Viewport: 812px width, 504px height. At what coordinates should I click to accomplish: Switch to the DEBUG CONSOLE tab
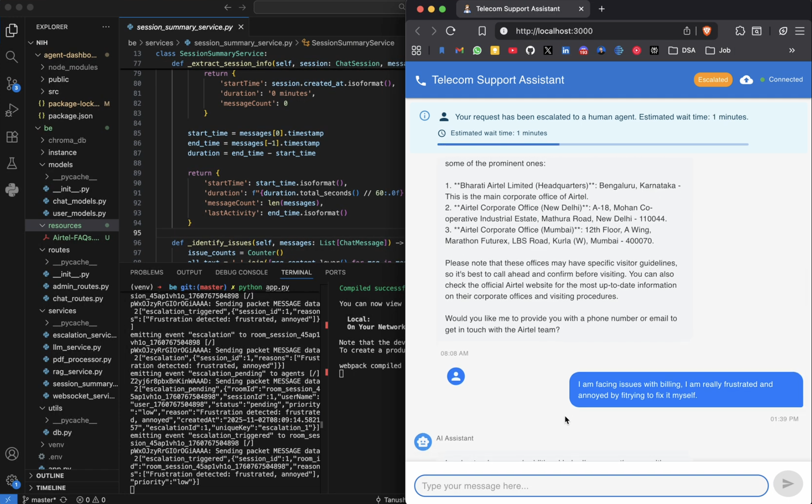pyautogui.click(x=241, y=272)
